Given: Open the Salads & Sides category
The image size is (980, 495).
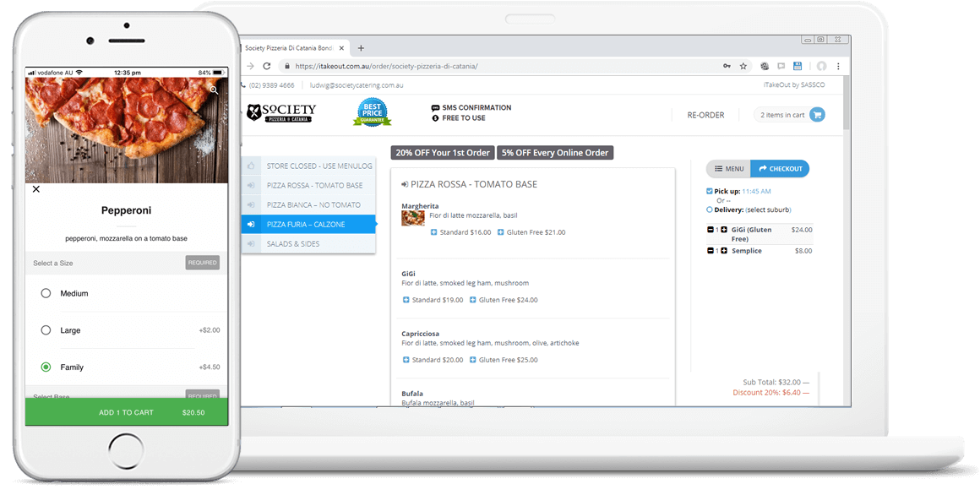Looking at the screenshot, I should 292,243.
